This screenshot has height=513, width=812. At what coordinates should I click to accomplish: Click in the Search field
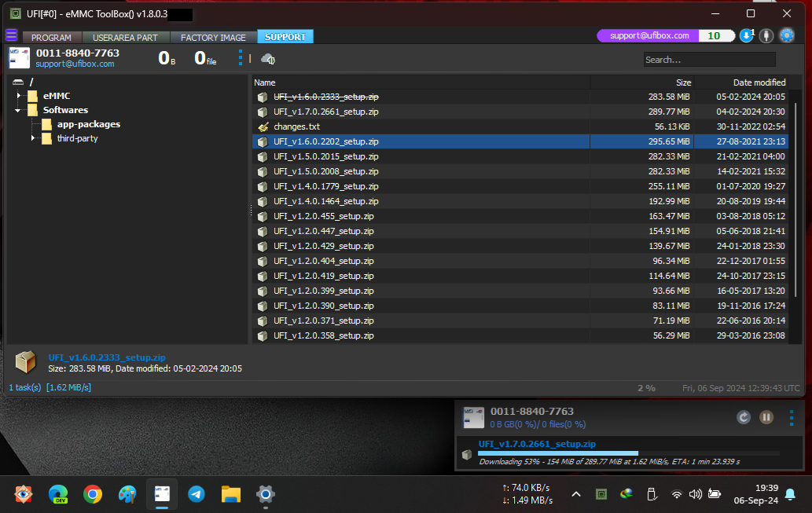click(710, 60)
